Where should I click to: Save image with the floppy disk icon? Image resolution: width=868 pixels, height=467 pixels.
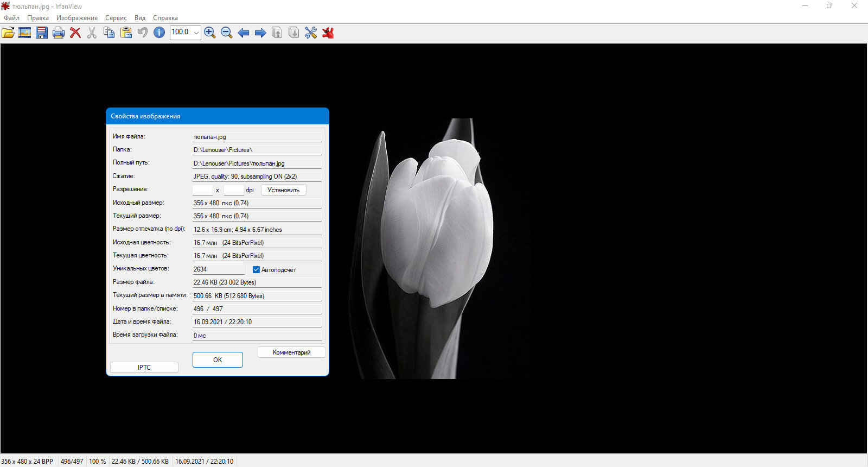pos(42,33)
